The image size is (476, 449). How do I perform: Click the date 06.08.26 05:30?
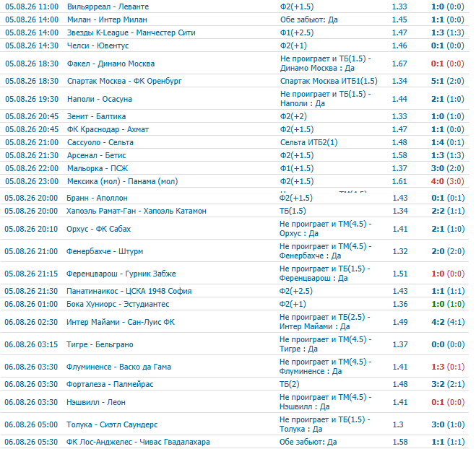[x=31, y=442]
